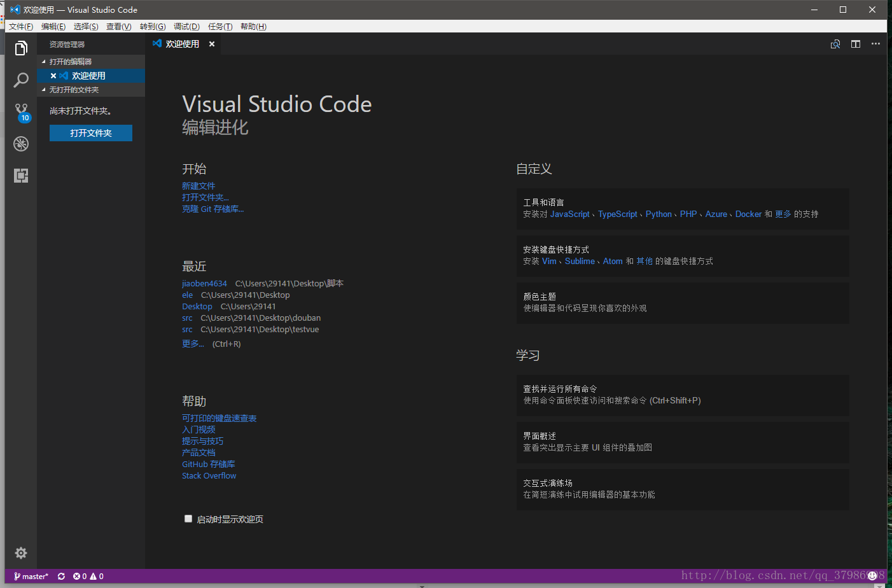The height and width of the screenshot is (588, 892).
Task: Click the Sublime keyboard shortcuts link
Action: 580,261
